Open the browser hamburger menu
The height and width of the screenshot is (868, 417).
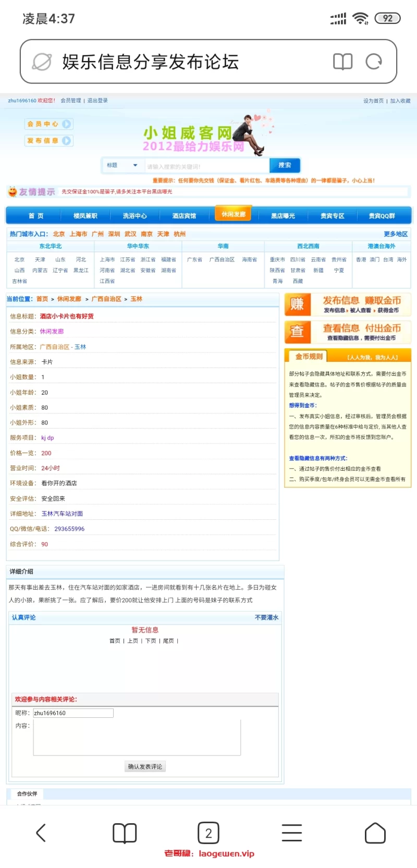tap(292, 833)
